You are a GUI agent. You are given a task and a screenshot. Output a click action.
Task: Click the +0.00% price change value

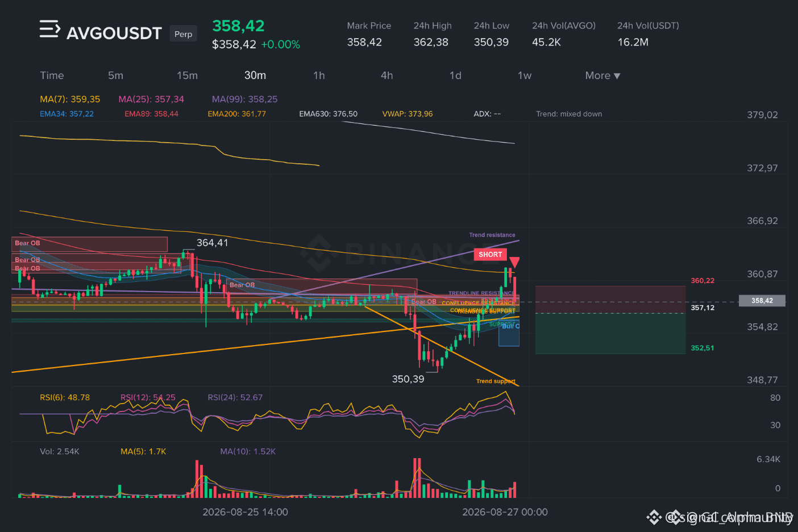click(x=280, y=44)
